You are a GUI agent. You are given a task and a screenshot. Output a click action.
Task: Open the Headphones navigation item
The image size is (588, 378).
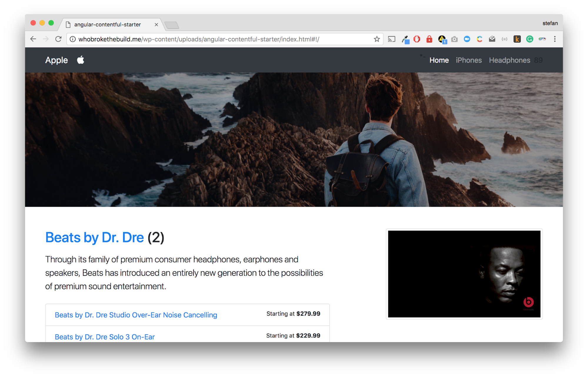(x=509, y=60)
